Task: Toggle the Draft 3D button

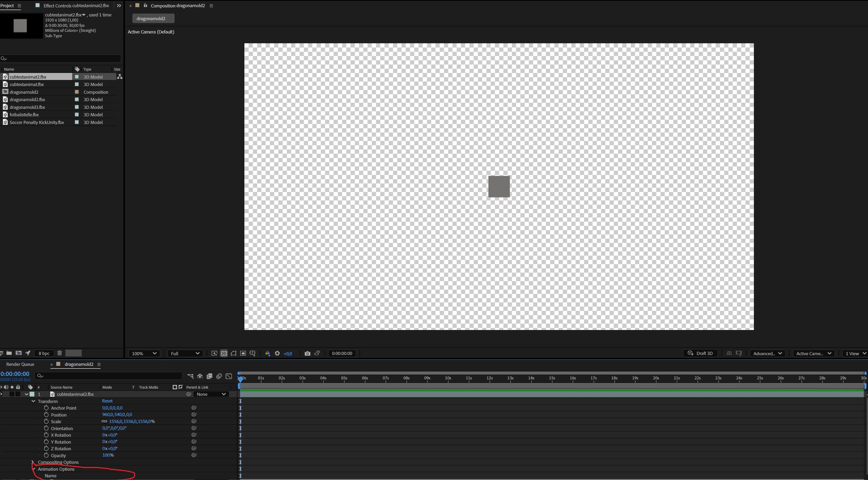Action: (700, 353)
